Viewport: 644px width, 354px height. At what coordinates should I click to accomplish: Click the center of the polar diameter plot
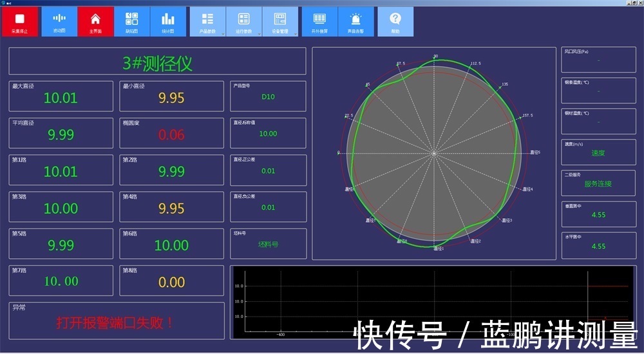click(x=434, y=153)
